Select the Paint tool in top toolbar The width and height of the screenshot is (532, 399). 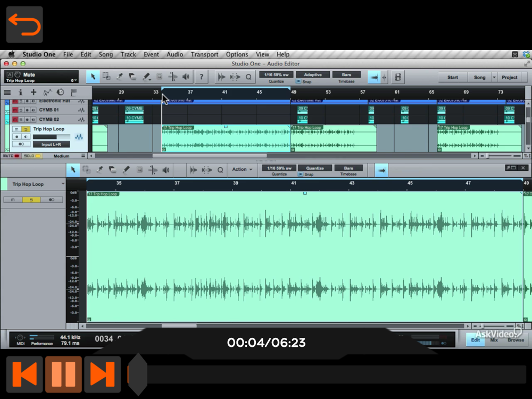(146, 77)
